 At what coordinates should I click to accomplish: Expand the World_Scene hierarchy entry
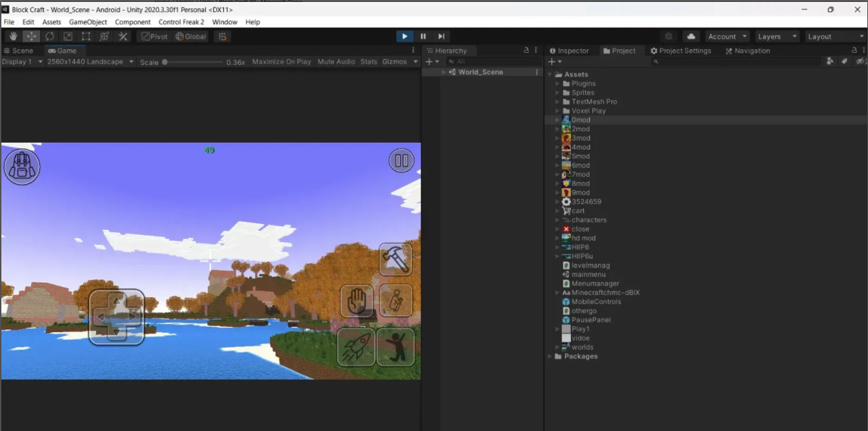point(444,72)
